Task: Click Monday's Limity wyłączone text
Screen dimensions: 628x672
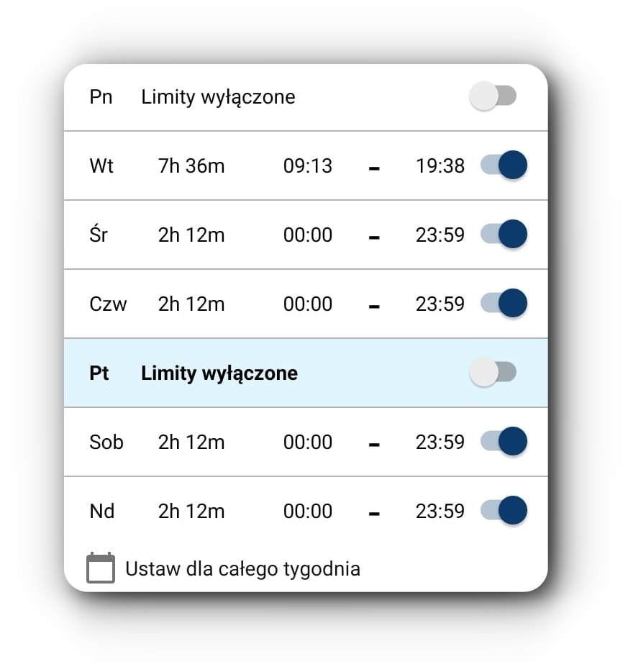Action: click(x=218, y=97)
